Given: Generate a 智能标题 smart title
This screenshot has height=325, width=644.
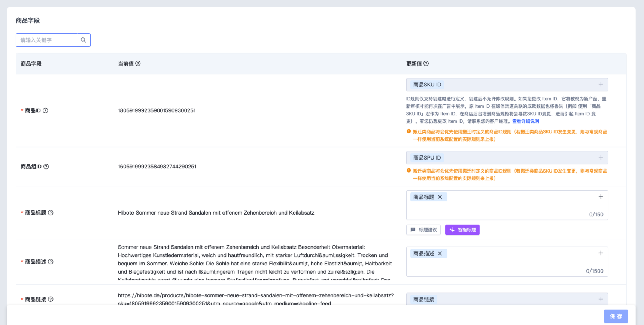Looking at the screenshot, I should tap(462, 230).
